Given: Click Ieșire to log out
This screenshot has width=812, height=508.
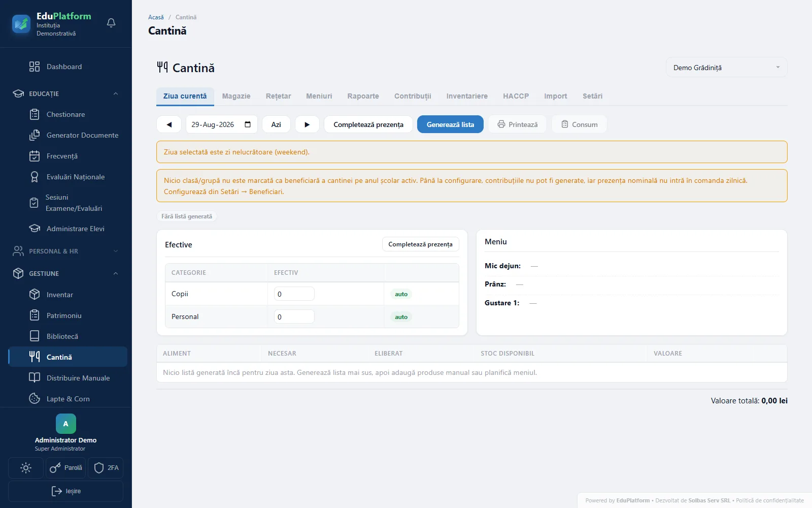Looking at the screenshot, I should click(x=65, y=491).
